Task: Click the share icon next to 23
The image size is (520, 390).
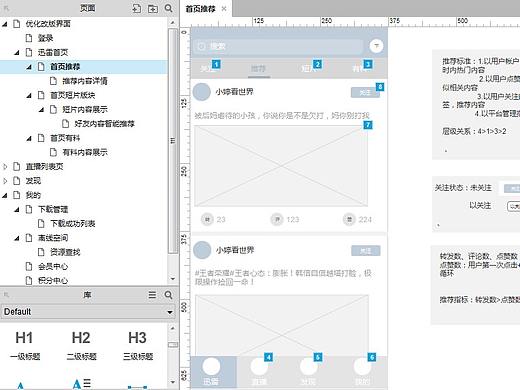Action: [x=207, y=219]
